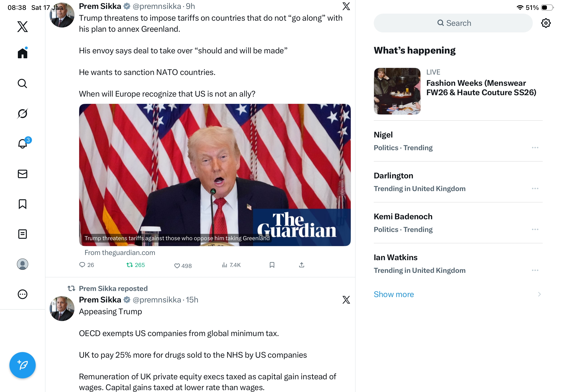This screenshot has height=392, width=561.
Task: Open Lists icon in sidebar
Action: 23,234
